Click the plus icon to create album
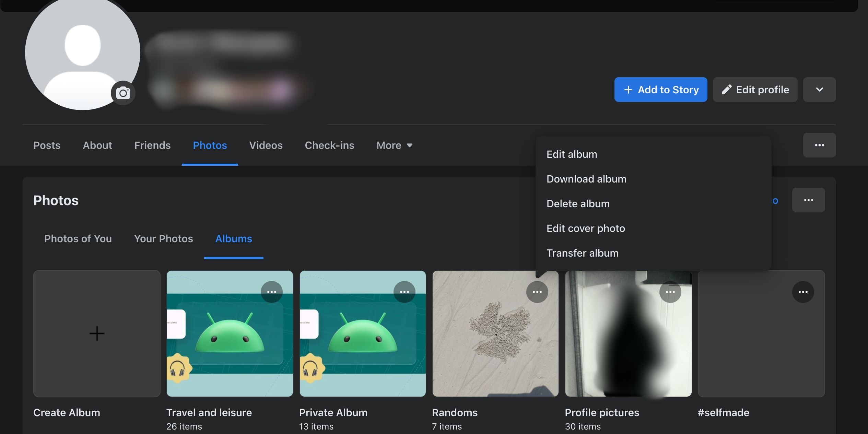 pos(97,333)
